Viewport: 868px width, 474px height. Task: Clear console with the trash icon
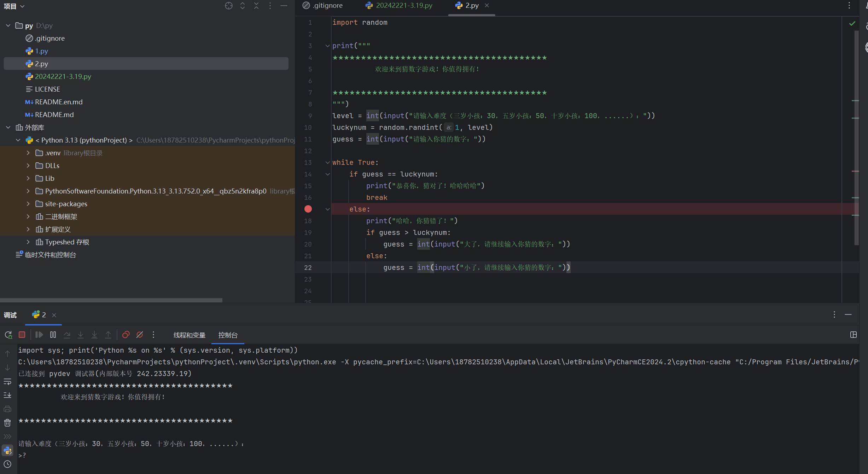7,423
